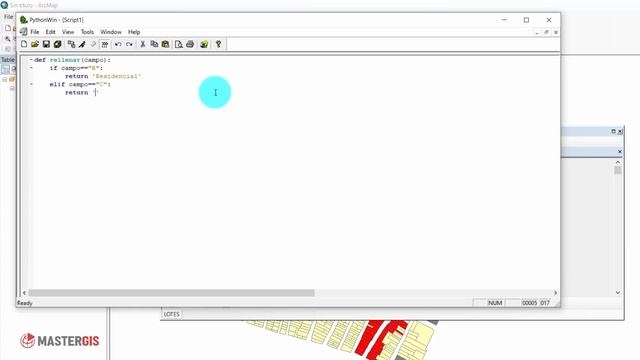The height and width of the screenshot is (360, 640).
Task: Open the PythonWin File menu
Action: (35, 32)
